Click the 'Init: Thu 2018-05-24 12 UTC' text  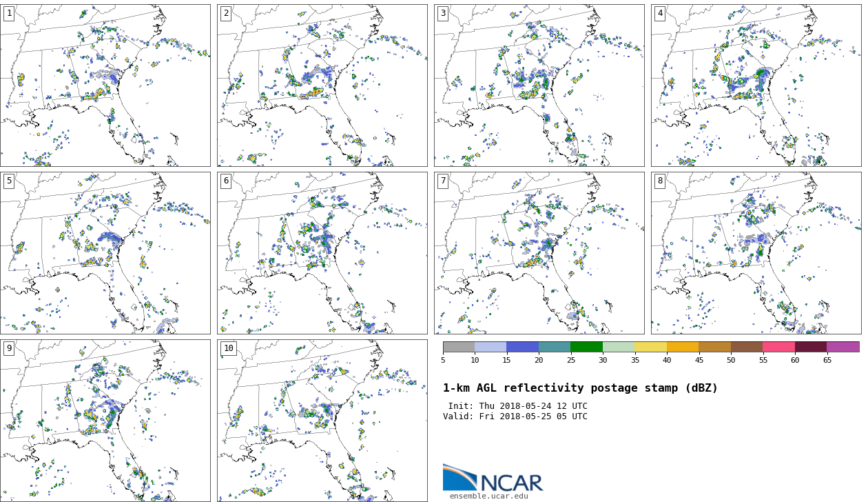[518, 406]
